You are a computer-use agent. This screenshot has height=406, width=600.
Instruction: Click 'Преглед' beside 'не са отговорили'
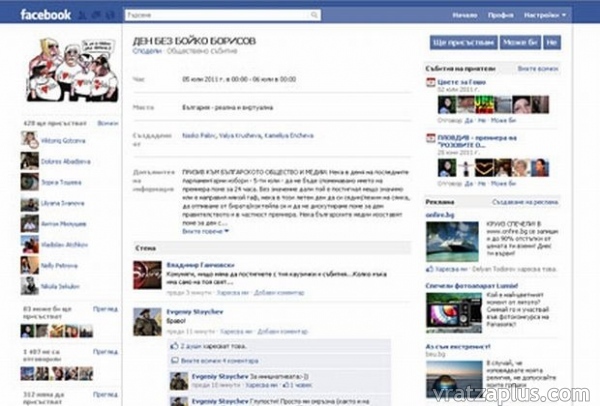pyautogui.click(x=105, y=351)
